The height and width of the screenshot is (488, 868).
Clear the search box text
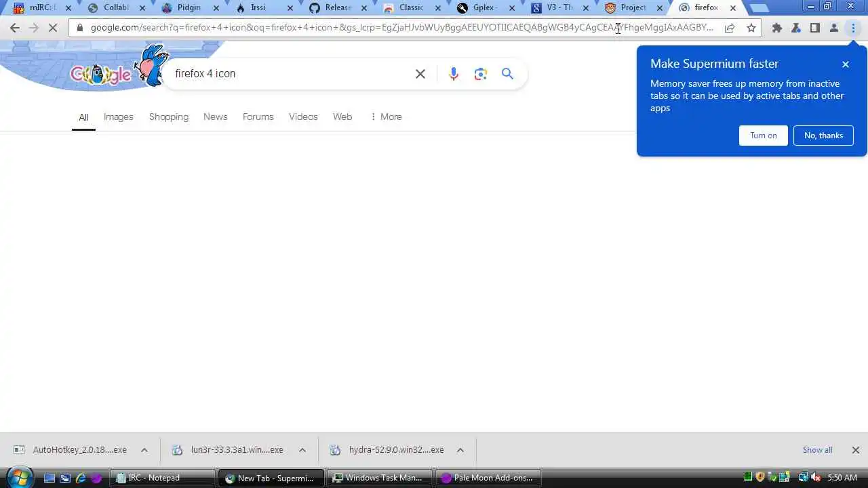(x=420, y=74)
